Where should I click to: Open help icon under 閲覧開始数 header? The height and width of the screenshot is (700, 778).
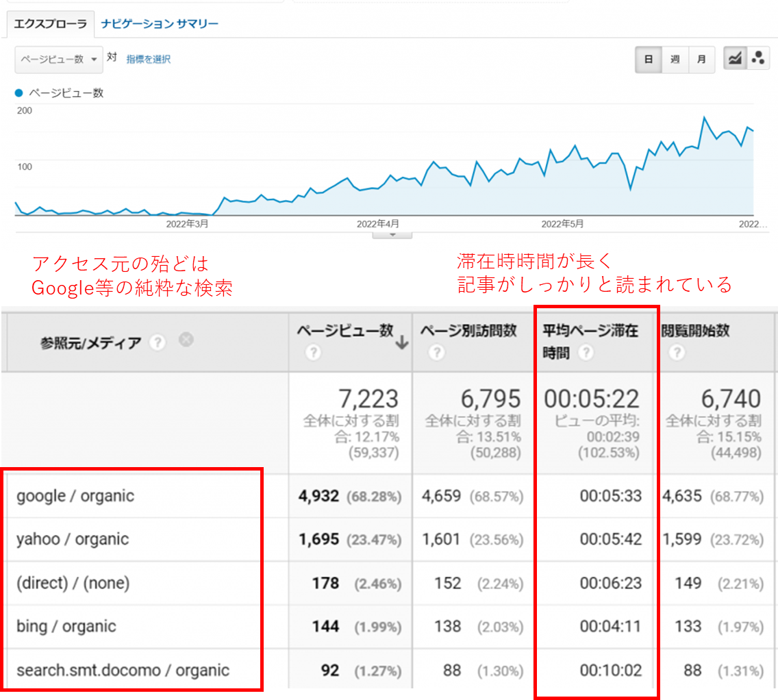[677, 353]
